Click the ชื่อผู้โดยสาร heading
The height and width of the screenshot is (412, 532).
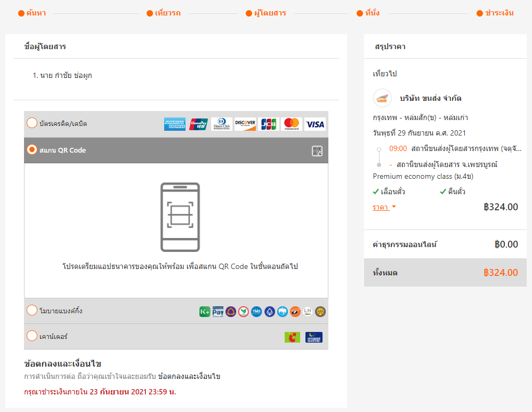click(45, 46)
